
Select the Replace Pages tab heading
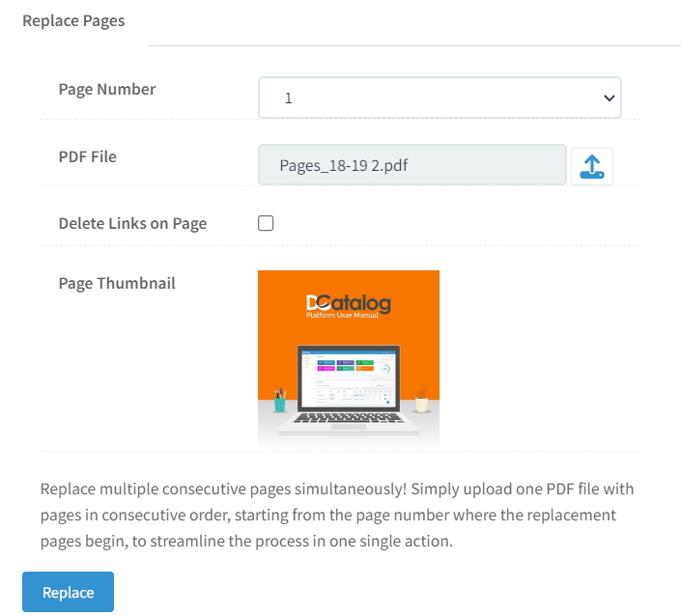73,21
